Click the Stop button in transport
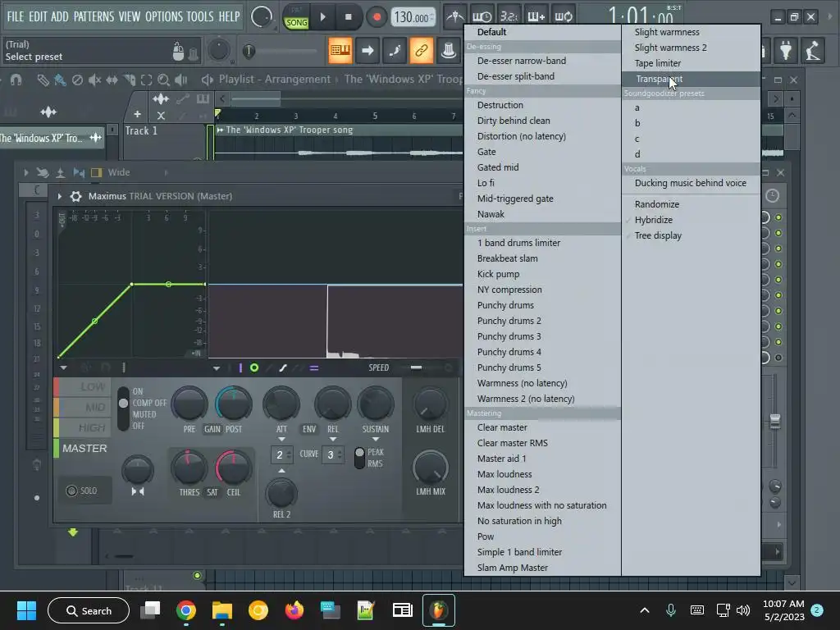 [x=348, y=17]
